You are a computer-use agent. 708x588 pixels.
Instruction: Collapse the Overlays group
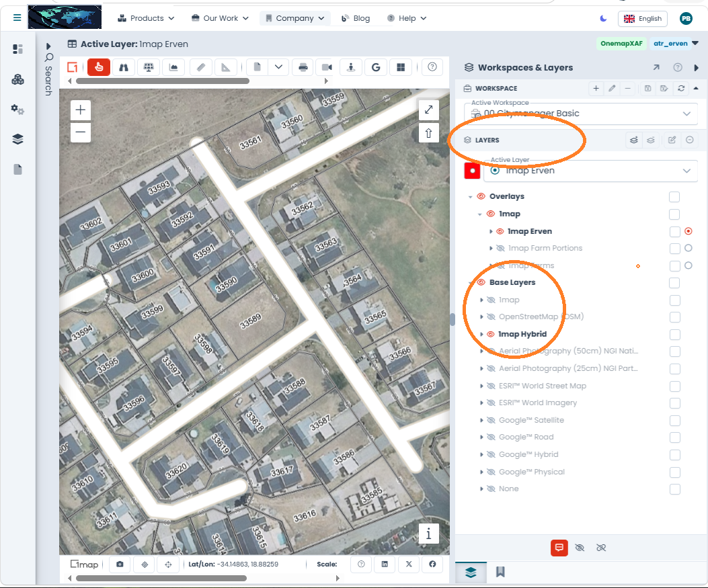click(x=470, y=197)
